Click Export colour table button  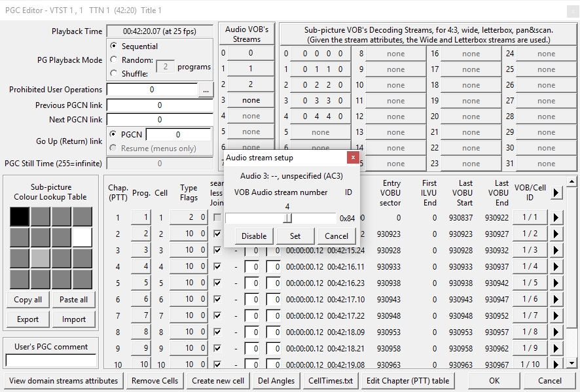click(27, 319)
